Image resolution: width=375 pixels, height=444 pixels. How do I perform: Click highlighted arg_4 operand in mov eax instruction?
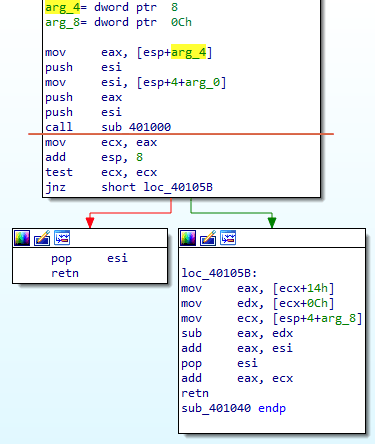coord(188,52)
